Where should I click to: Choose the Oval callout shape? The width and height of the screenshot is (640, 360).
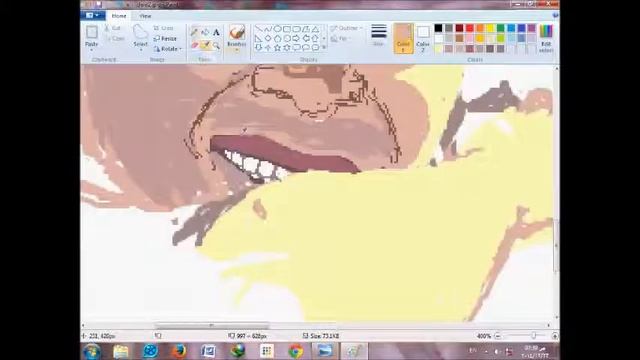(306, 47)
